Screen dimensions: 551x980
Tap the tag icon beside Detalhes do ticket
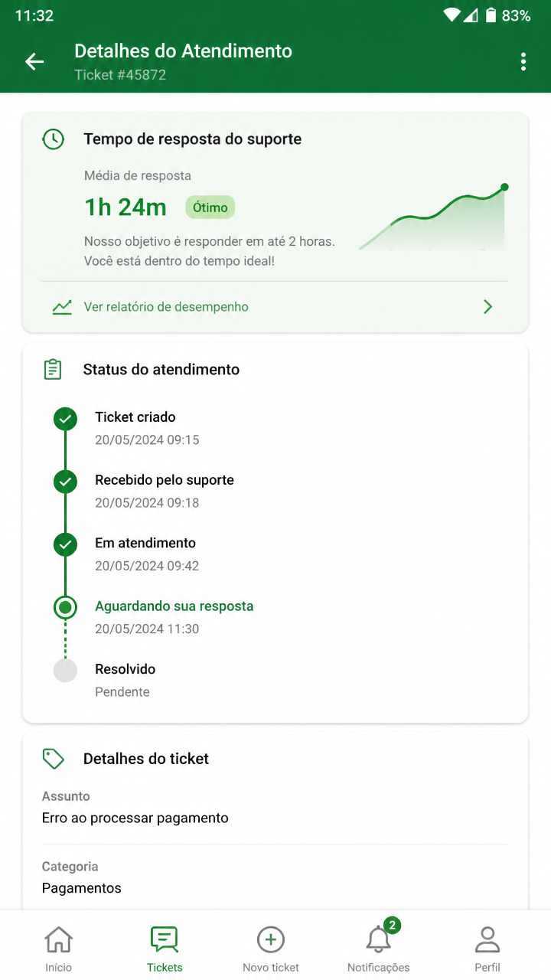[53, 759]
